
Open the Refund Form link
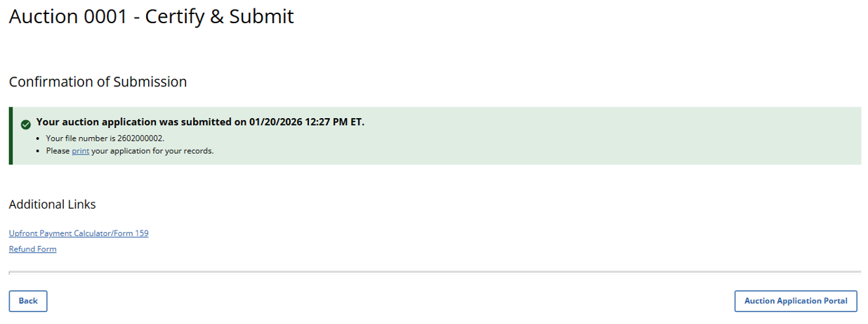[x=32, y=249]
